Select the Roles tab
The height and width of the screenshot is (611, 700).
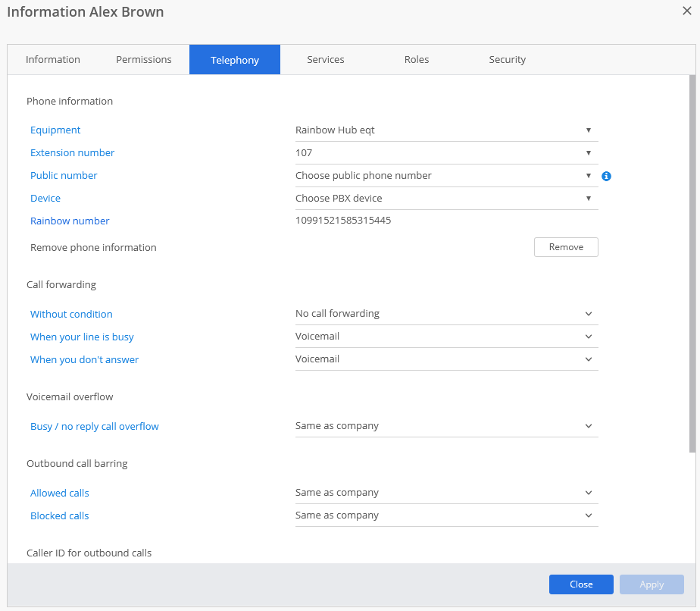pyautogui.click(x=417, y=59)
